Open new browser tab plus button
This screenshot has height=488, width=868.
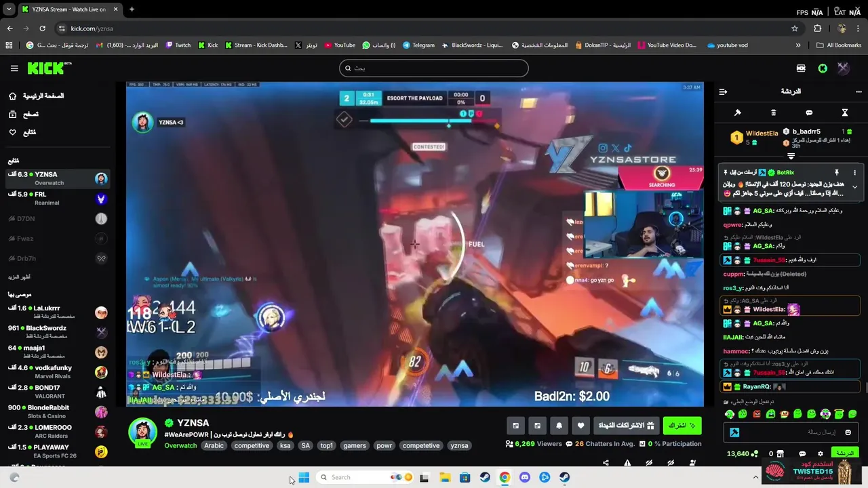click(132, 9)
